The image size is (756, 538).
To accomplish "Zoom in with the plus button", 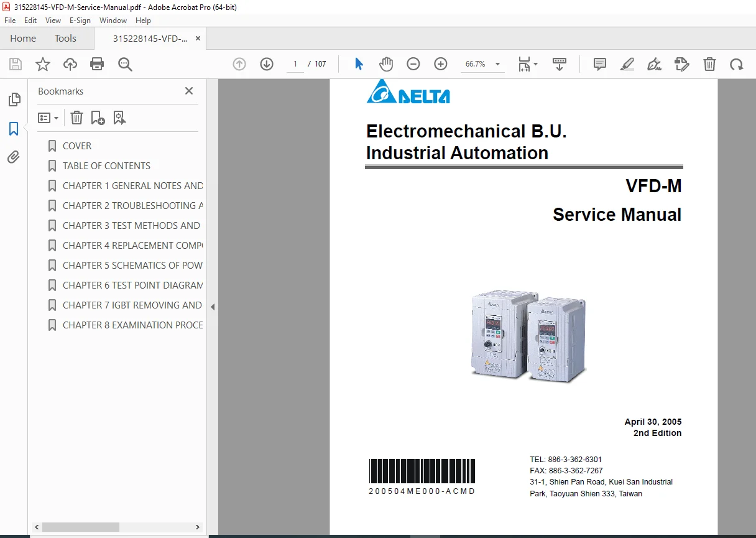I will pyautogui.click(x=441, y=64).
